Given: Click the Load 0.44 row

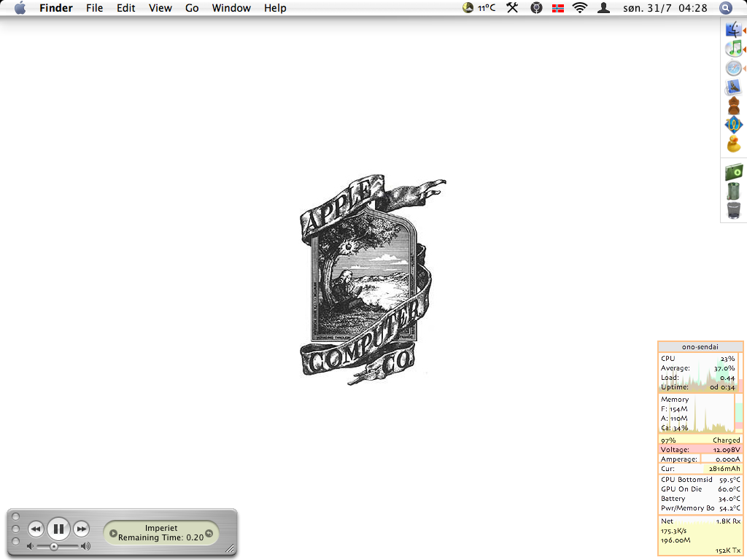Looking at the screenshot, I should (698, 378).
